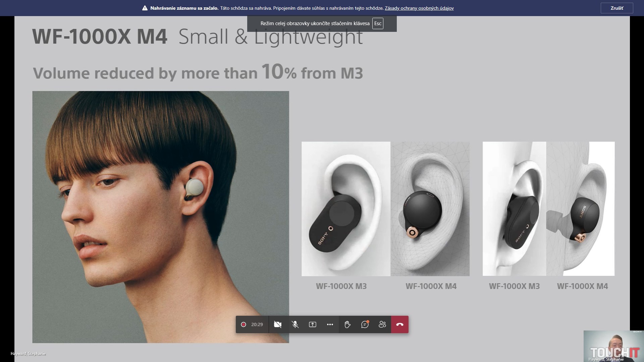This screenshot has width=644, height=362.
Task: Show the participants list
Action: [382, 324]
